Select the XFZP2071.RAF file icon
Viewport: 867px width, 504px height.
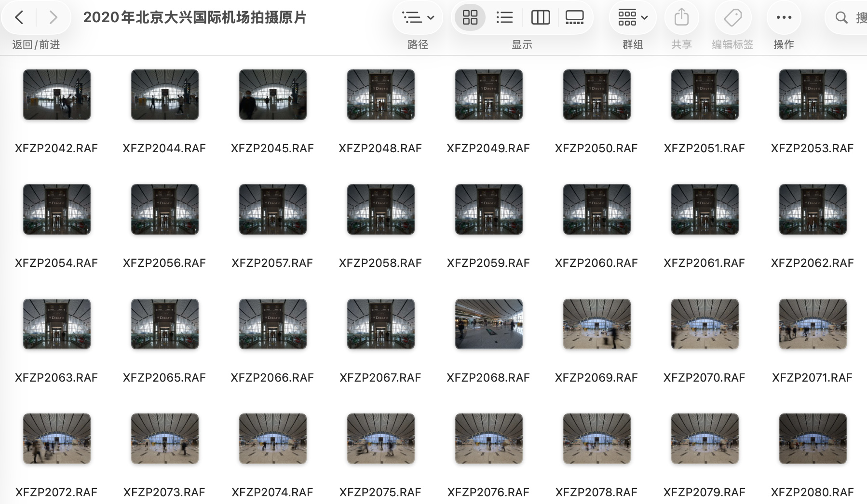(x=813, y=324)
